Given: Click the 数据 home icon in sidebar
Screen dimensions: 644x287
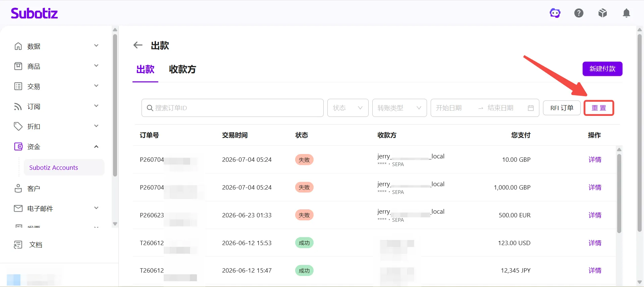Looking at the screenshot, I should click(x=18, y=46).
